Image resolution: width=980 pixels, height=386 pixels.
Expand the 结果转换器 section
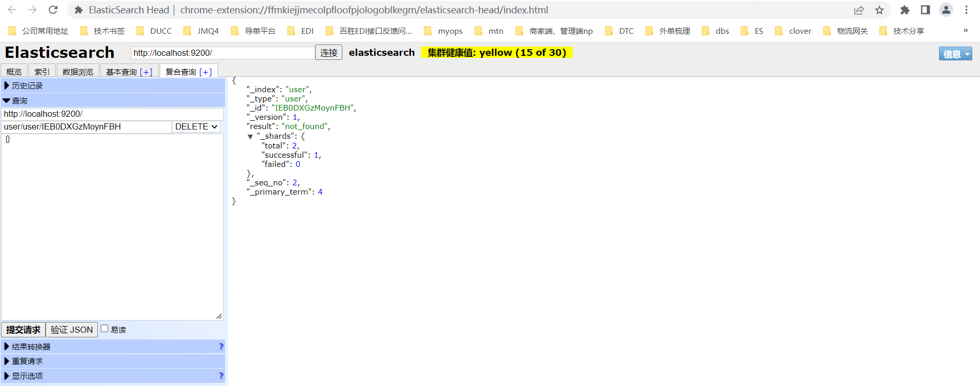[113, 347]
